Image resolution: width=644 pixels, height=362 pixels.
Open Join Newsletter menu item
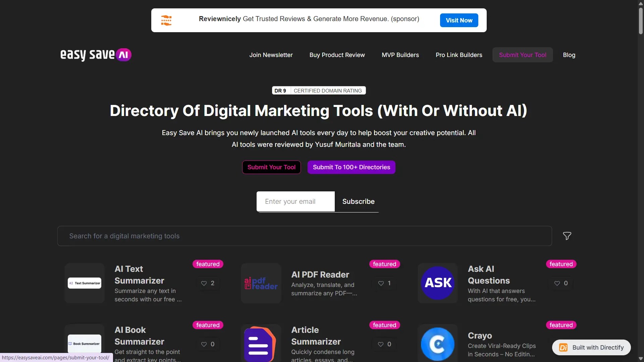point(271,55)
